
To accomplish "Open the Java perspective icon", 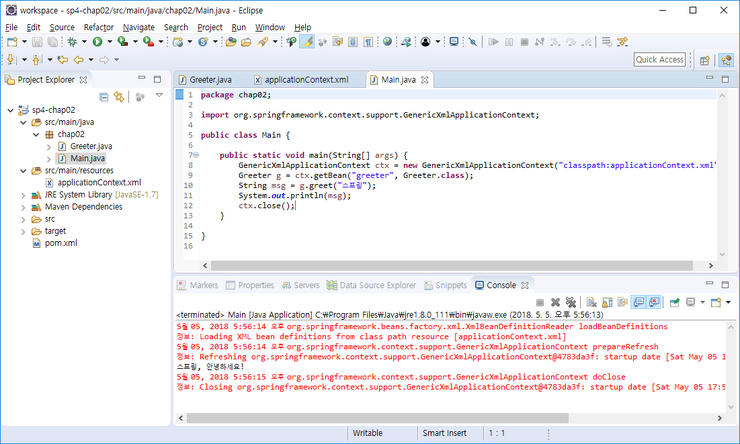I will (727, 60).
